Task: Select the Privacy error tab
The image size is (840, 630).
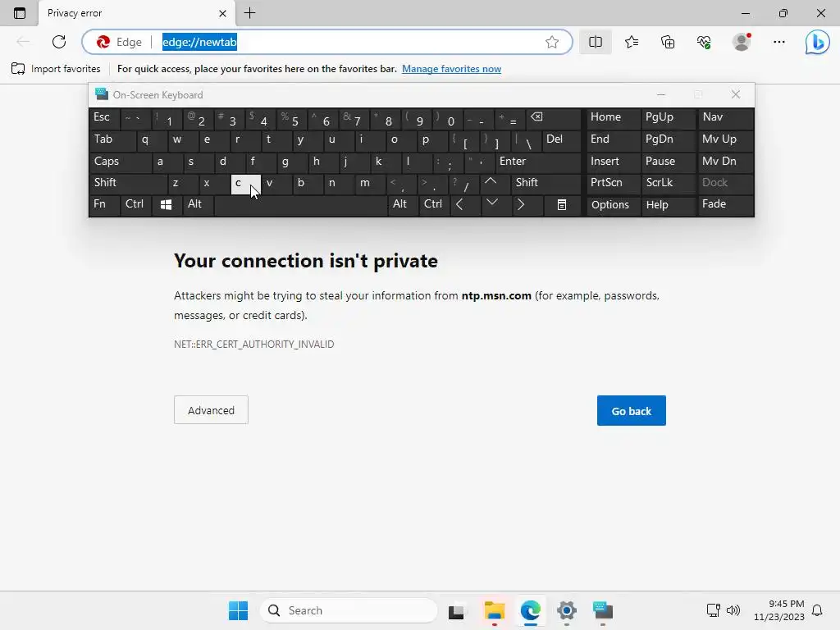Action: 137,13
